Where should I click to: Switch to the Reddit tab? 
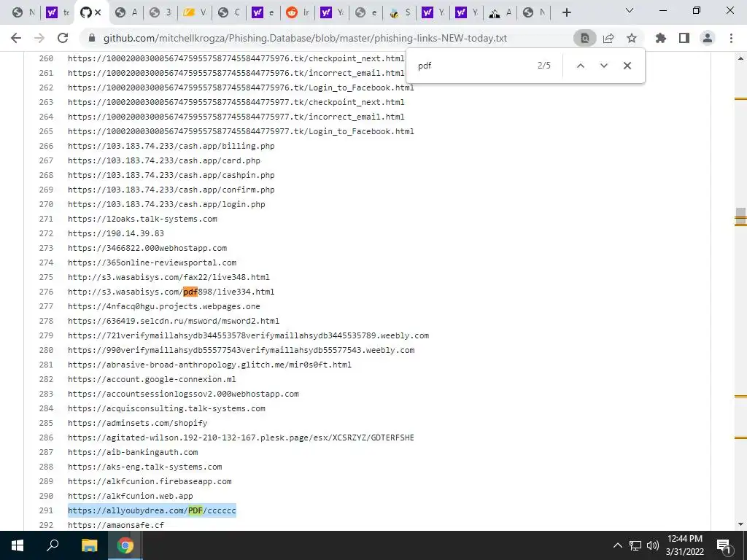(298, 12)
